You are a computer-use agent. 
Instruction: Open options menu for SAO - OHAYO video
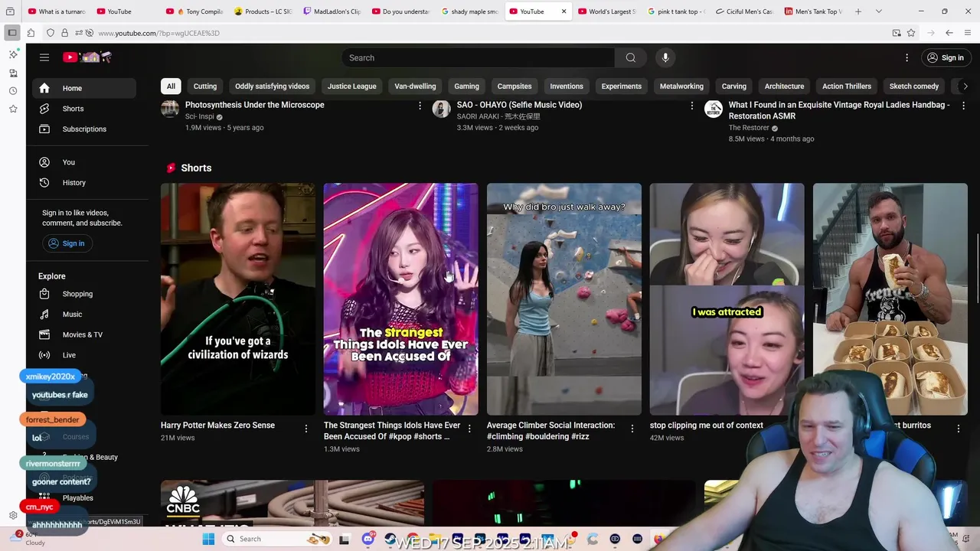point(691,106)
